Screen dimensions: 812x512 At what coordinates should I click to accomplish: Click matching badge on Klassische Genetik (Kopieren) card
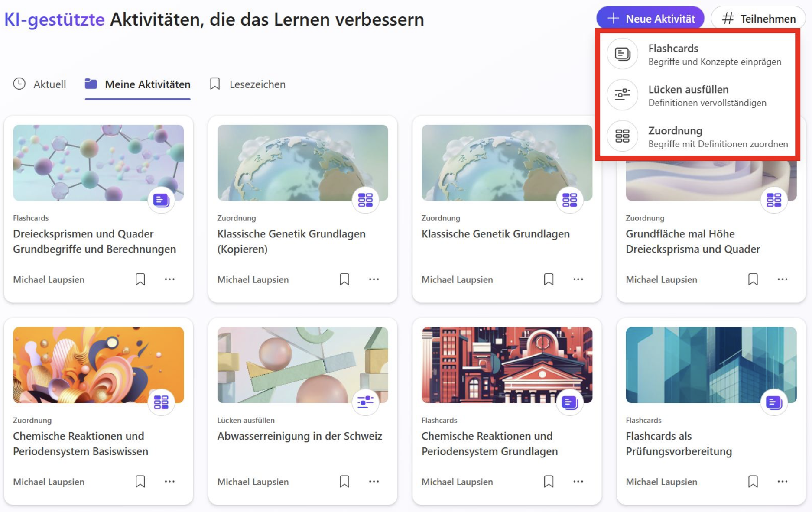(x=365, y=200)
